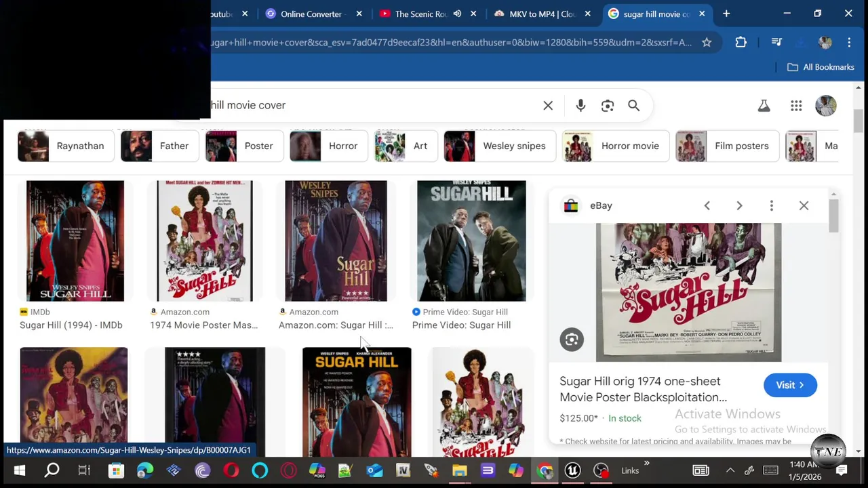This screenshot has height=488, width=868.
Task: Click the Visit button for eBay
Action: [x=790, y=385]
